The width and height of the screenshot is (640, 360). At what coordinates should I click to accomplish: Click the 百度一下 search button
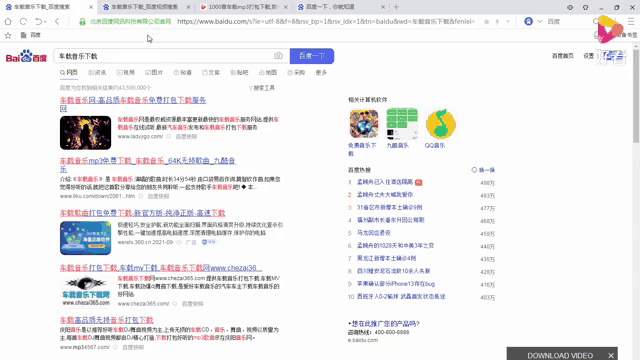(x=312, y=56)
